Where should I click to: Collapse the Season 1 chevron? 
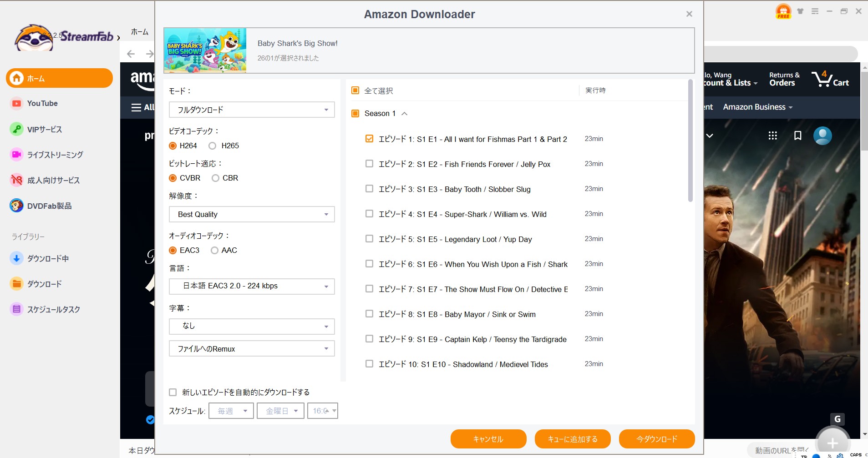click(x=404, y=114)
